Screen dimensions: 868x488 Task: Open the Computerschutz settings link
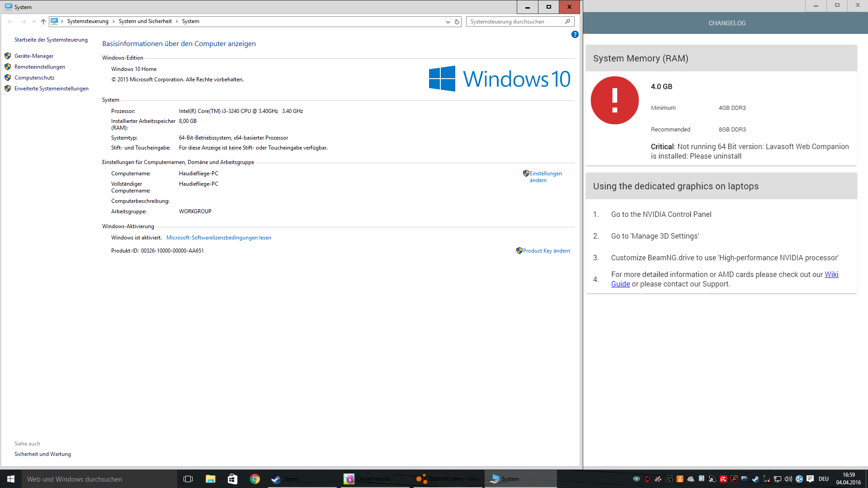pos(34,78)
